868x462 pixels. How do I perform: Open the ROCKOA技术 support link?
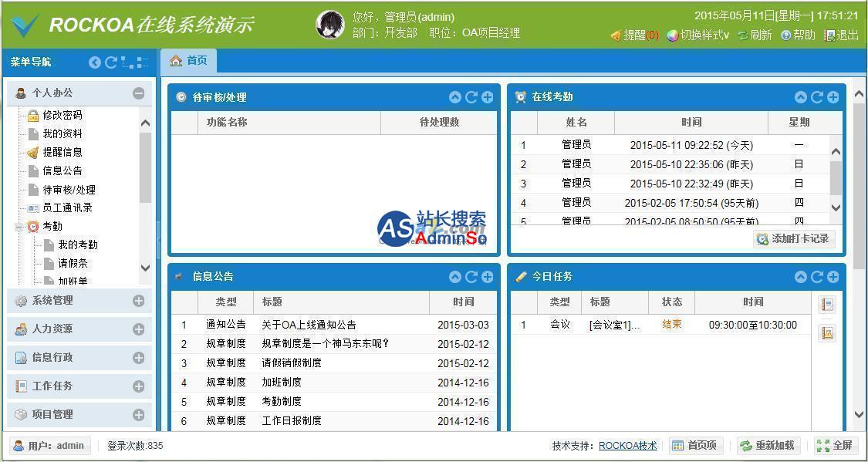(x=628, y=446)
